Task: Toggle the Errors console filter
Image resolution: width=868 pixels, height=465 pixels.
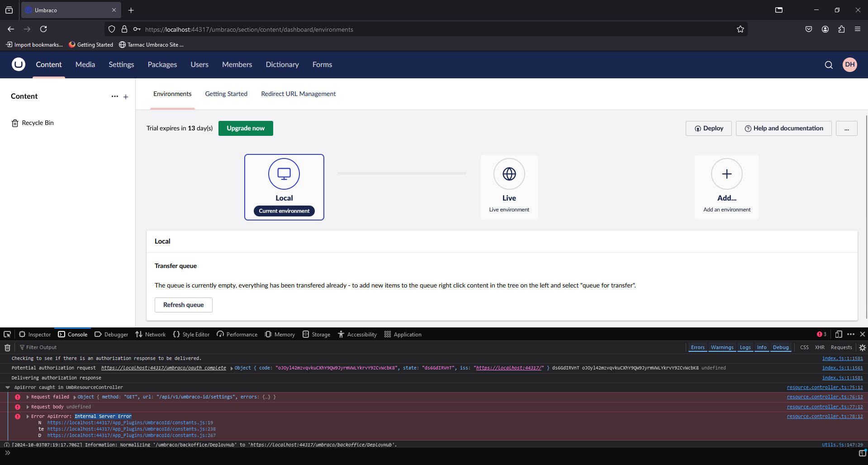Action: [x=697, y=347]
